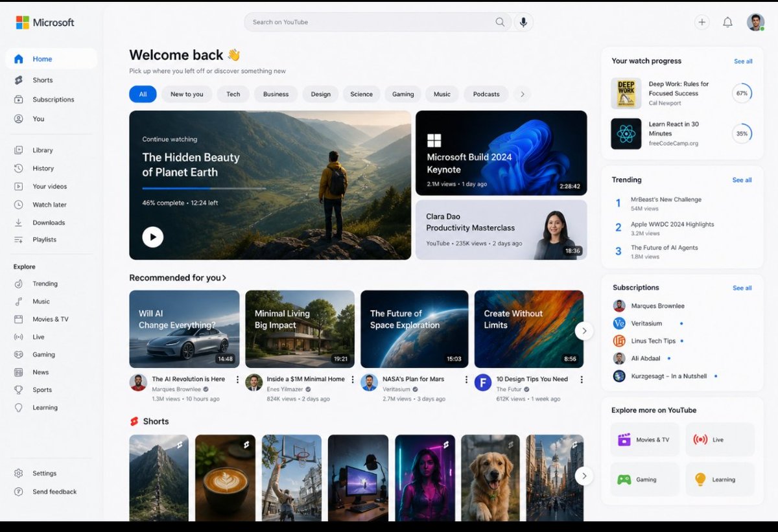Open Live in the sidebar
778x532 pixels.
[38, 337]
